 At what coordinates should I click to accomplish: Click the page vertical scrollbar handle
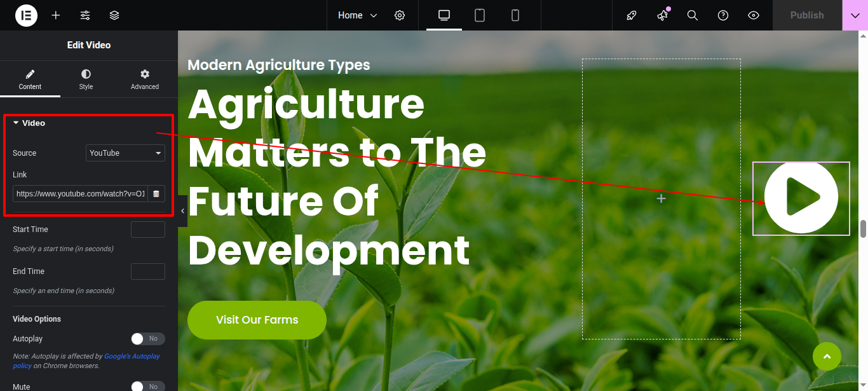click(863, 229)
